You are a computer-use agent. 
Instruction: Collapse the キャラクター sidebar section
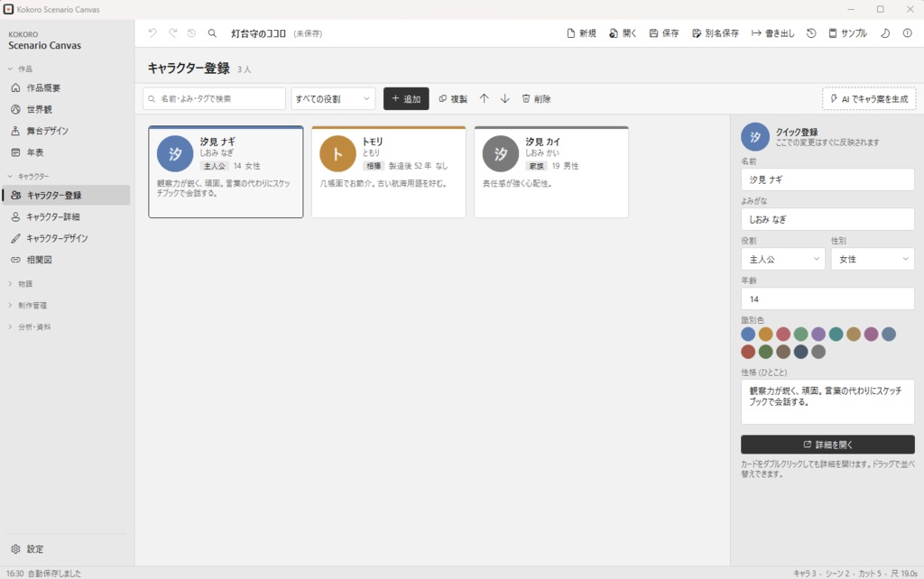tap(29, 176)
